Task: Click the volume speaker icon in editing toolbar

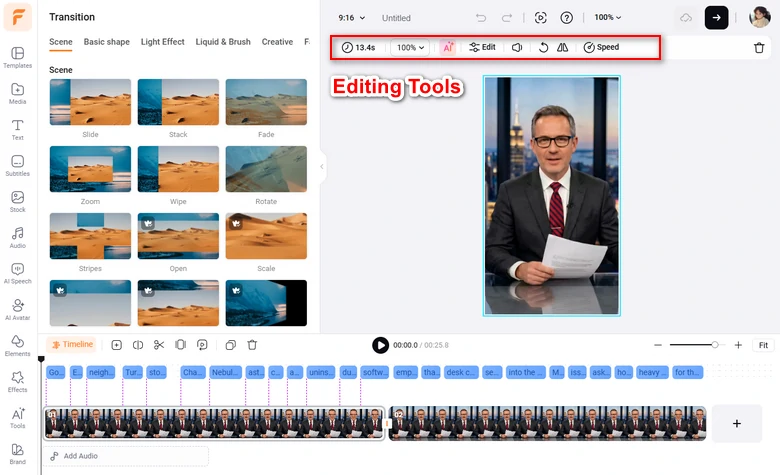Action: point(517,47)
